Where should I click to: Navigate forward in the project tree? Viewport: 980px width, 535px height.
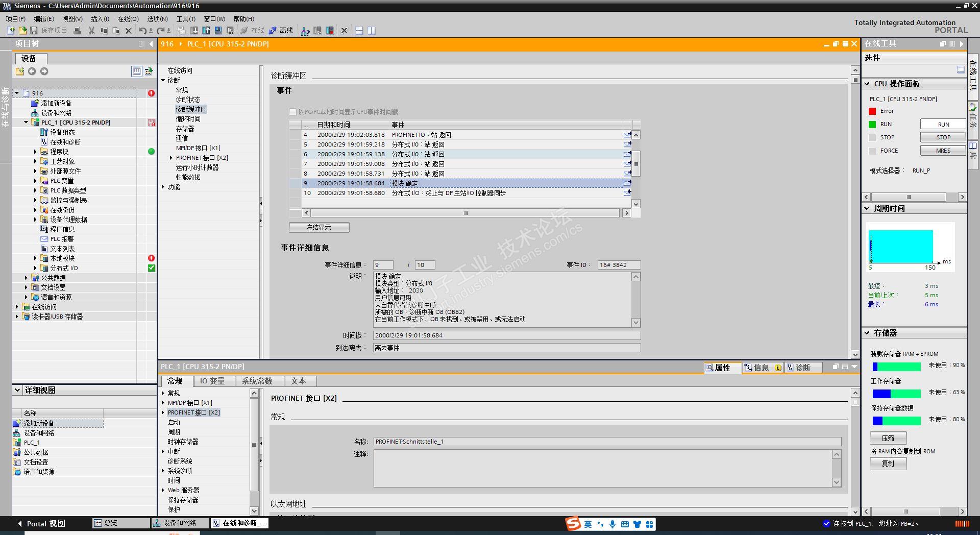point(44,71)
